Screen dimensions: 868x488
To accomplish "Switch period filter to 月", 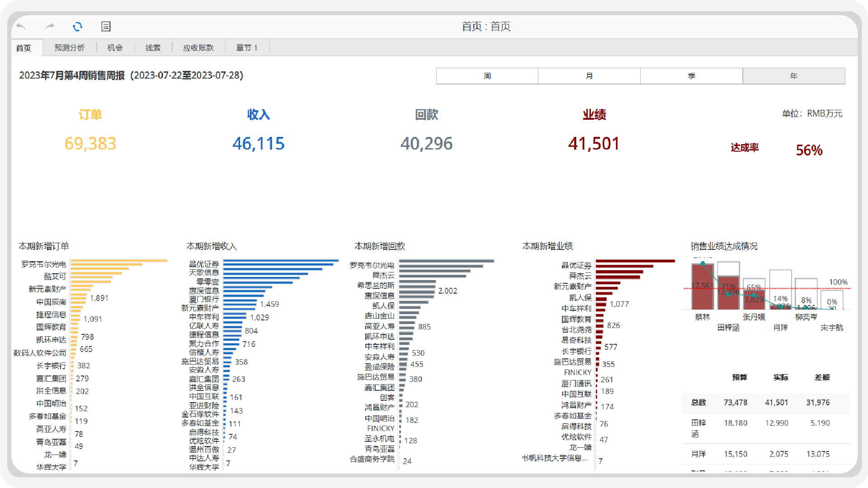I will tap(589, 76).
